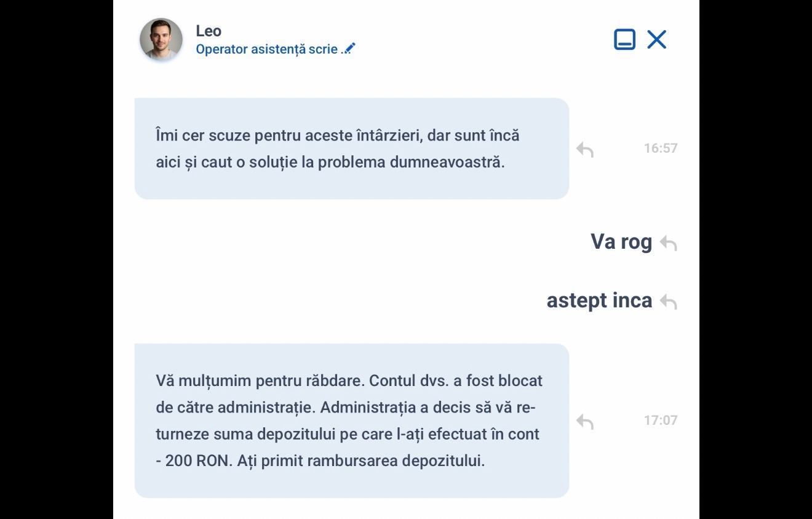
Task: Reply to the "astept inca" message
Action: (668, 302)
